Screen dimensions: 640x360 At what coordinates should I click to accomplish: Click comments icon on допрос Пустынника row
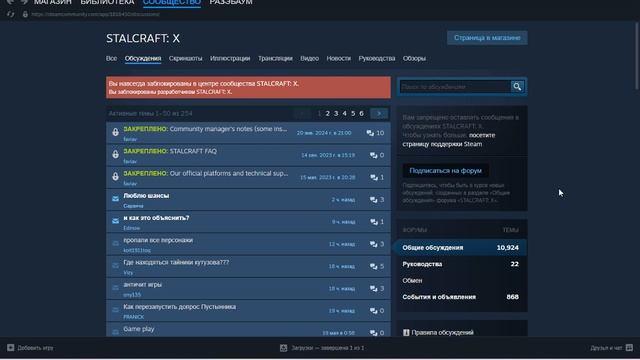click(x=373, y=311)
